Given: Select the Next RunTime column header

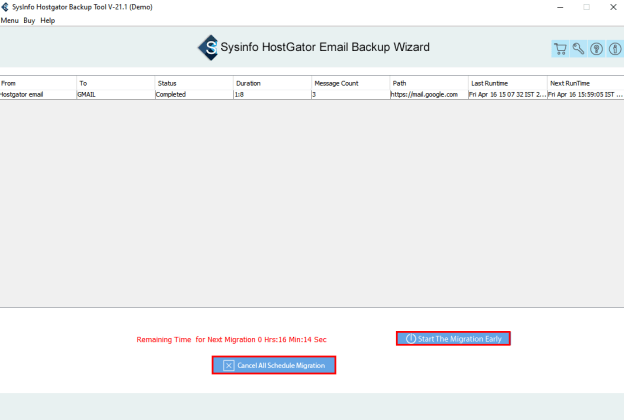Looking at the screenshot, I should pos(586,83).
